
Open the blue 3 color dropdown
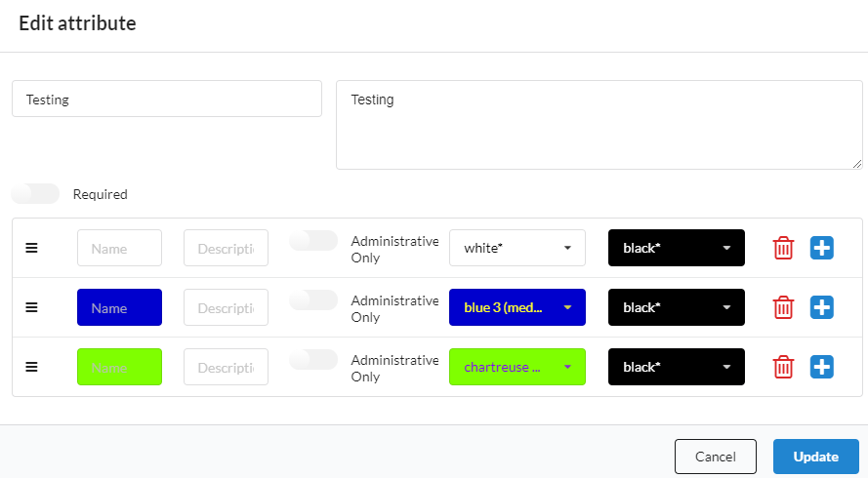pyautogui.click(x=517, y=307)
